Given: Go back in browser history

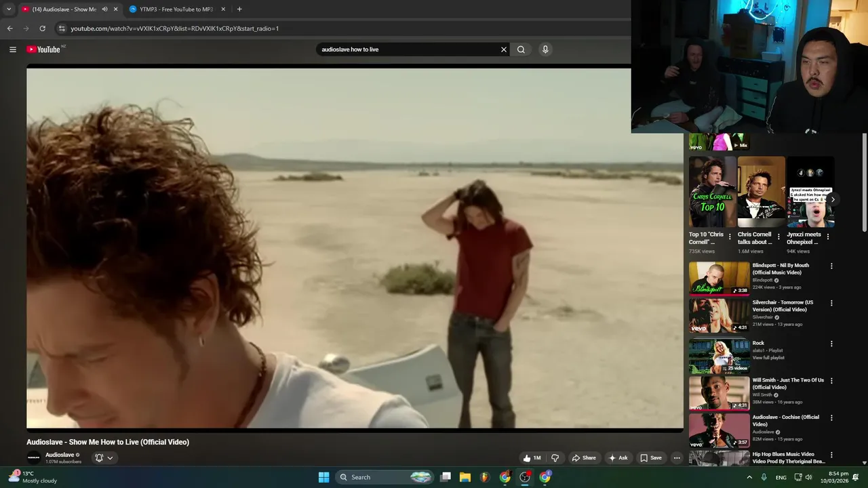Looking at the screenshot, I should (x=9, y=28).
